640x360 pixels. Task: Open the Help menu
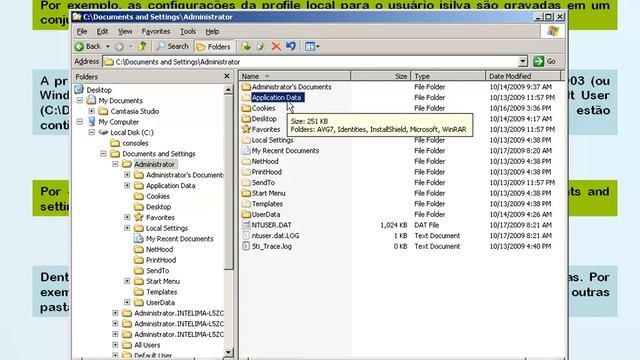212,31
